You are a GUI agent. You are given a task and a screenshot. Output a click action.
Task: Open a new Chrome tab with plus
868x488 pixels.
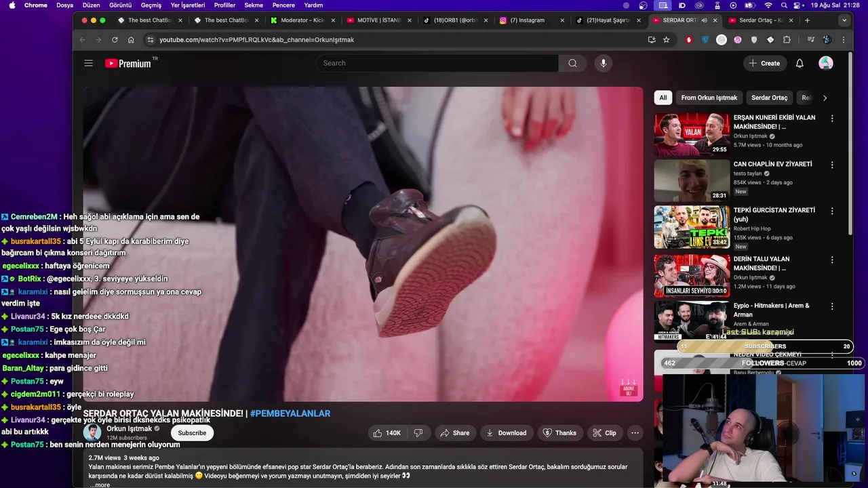(807, 20)
